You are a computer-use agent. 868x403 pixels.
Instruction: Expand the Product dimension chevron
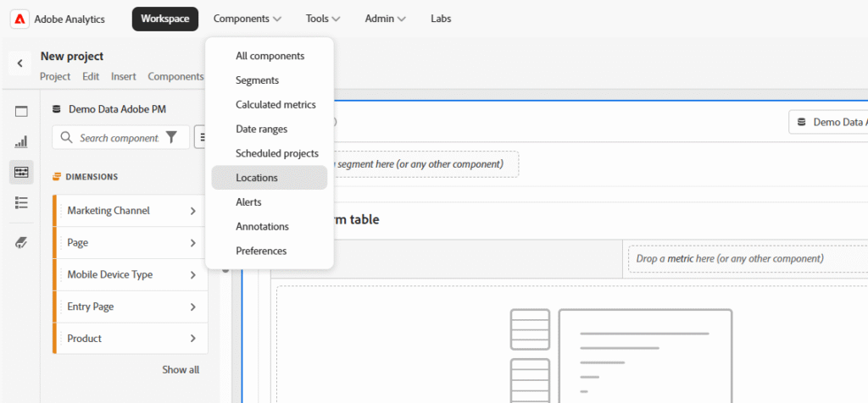click(x=193, y=339)
